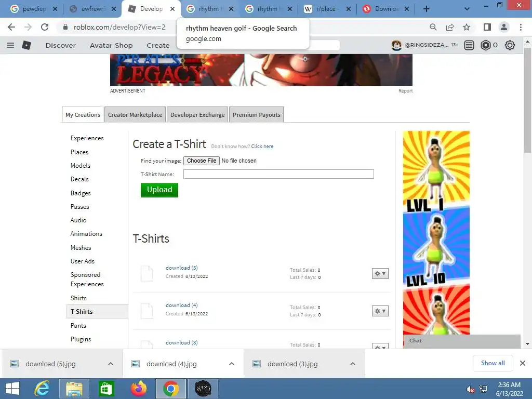Open Discover in the Roblox navbar
This screenshot has width=532, height=399.
(x=60, y=45)
